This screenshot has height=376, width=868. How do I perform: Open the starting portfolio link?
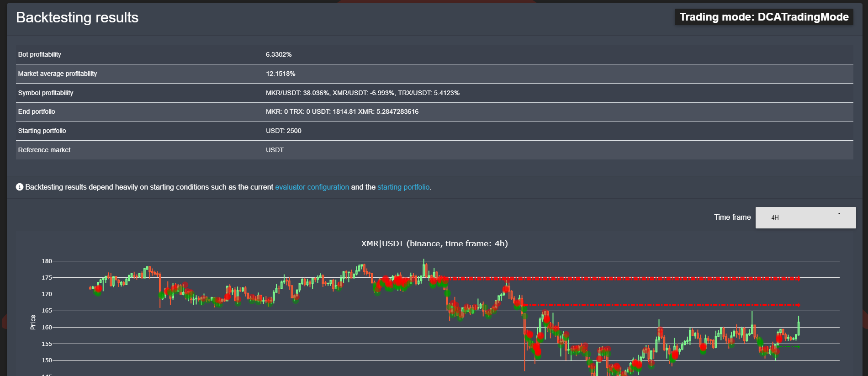coord(403,187)
